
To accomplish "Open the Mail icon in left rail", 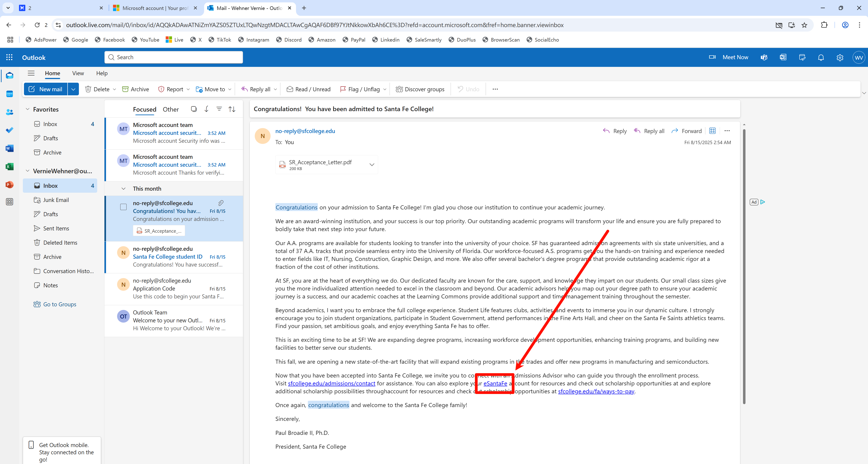I will tap(9, 75).
